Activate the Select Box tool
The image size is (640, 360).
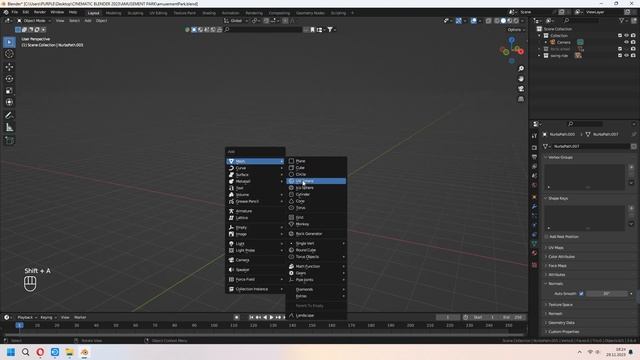point(9,42)
